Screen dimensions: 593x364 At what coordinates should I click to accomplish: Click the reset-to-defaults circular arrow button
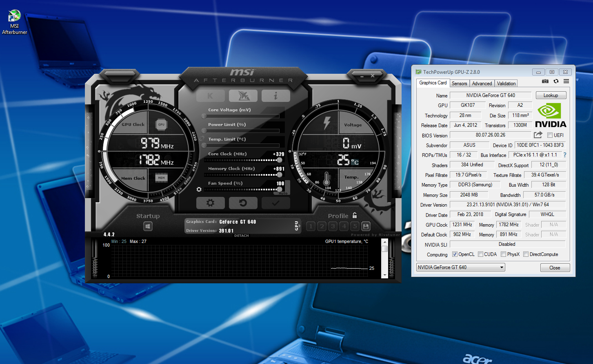click(243, 203)
